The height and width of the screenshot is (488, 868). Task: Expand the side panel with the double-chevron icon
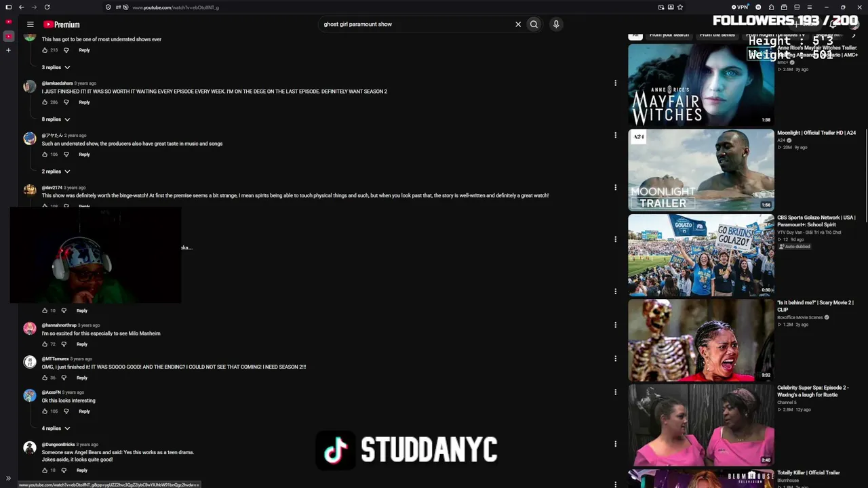(8, 479)
